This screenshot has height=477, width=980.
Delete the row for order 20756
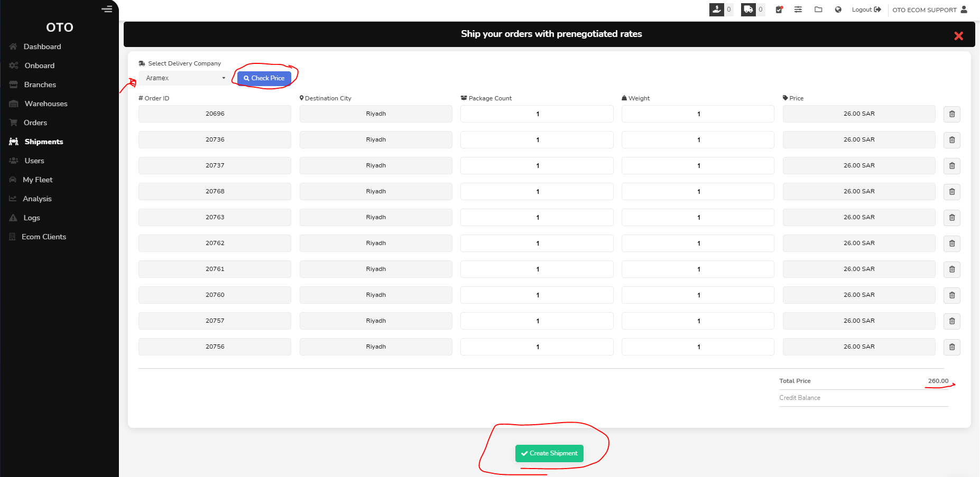coord(952,347)
